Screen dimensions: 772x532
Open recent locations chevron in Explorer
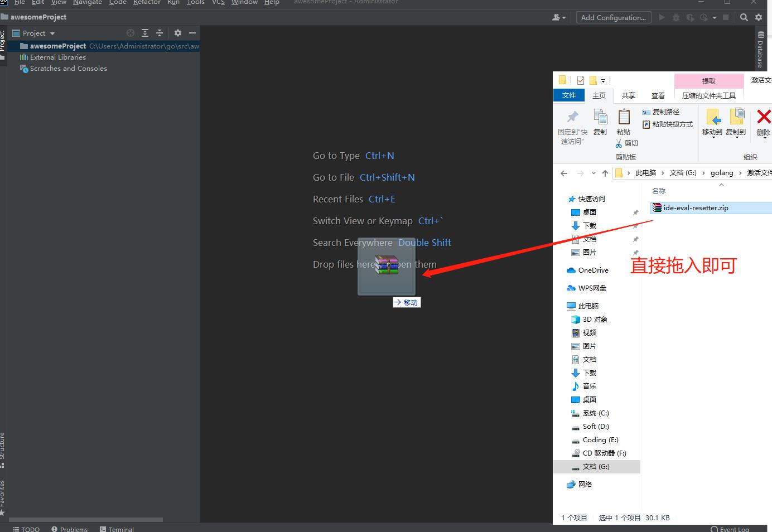[594, 173]
